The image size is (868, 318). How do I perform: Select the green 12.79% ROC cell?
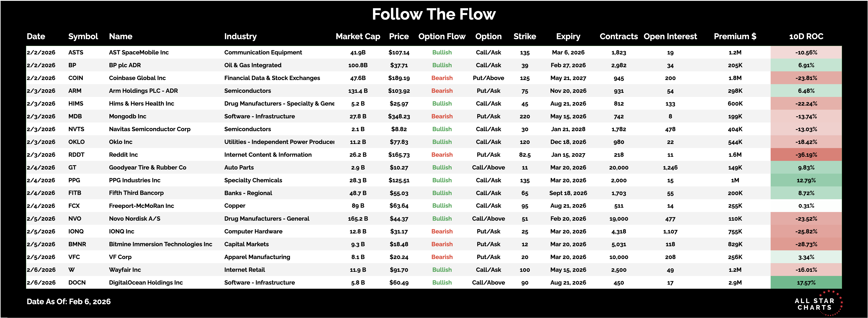tap(806, 181)
